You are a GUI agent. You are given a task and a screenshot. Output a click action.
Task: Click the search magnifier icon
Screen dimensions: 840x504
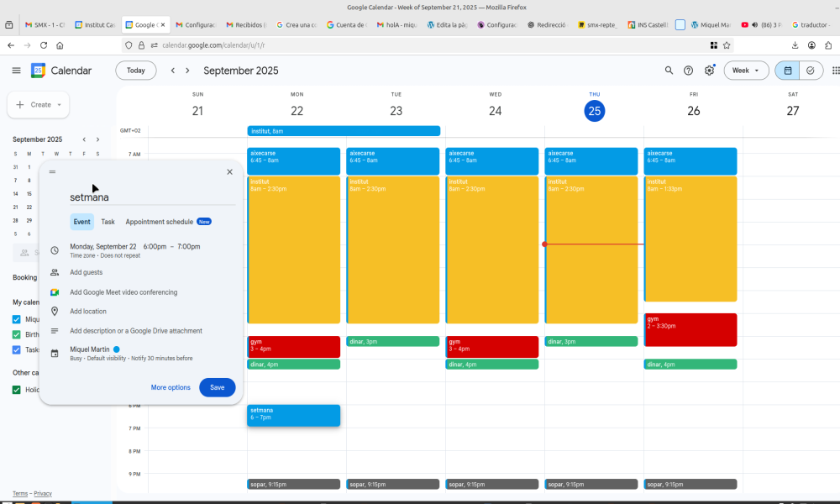[x=669, y=71]
